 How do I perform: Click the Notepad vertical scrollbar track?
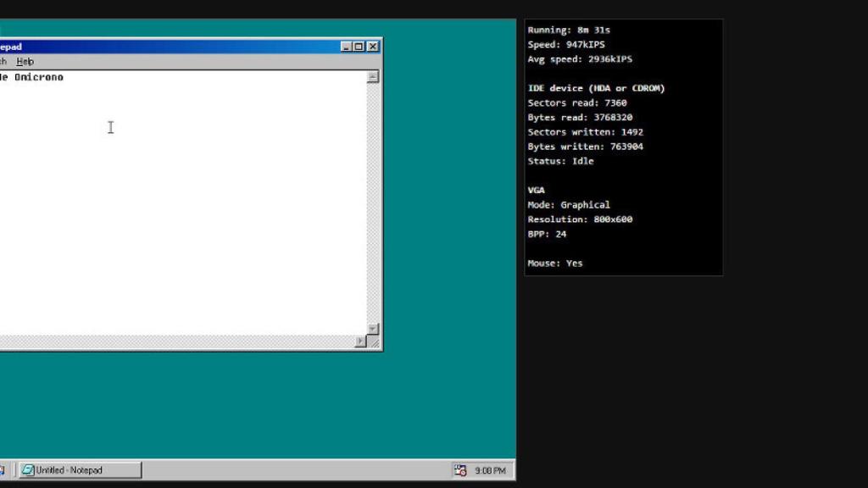click(373, 203)
